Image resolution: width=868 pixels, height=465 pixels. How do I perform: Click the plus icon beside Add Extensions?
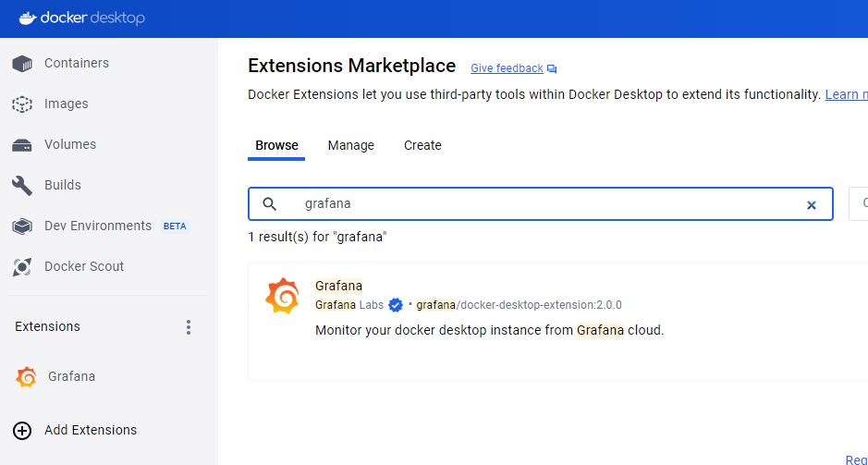point(22,430)
